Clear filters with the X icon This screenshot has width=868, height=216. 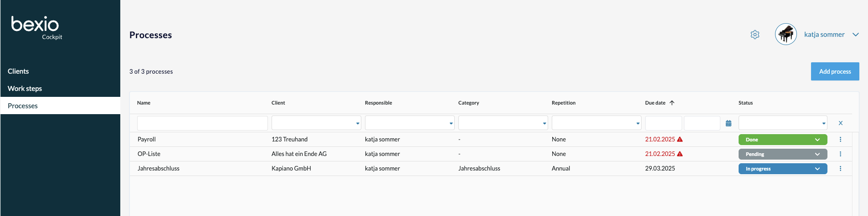click(840, 123)
